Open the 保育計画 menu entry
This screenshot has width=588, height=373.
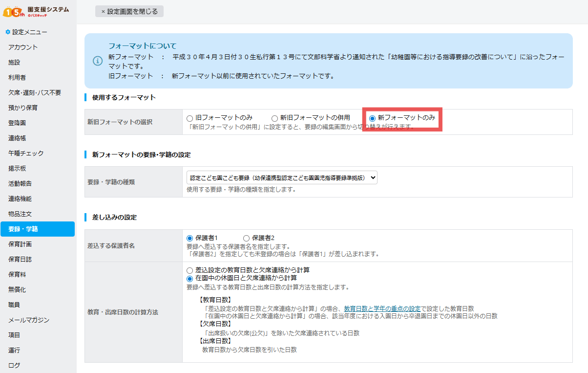pos(20,244)
